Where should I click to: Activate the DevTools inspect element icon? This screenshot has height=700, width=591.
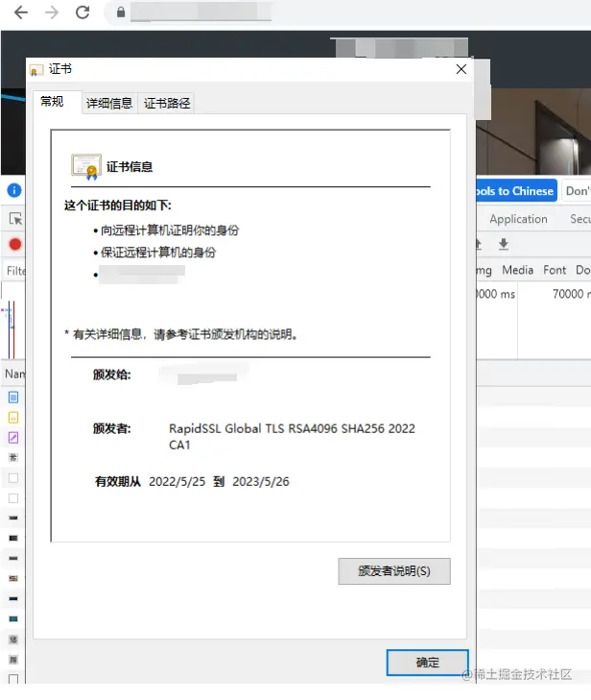coord(15,219)
